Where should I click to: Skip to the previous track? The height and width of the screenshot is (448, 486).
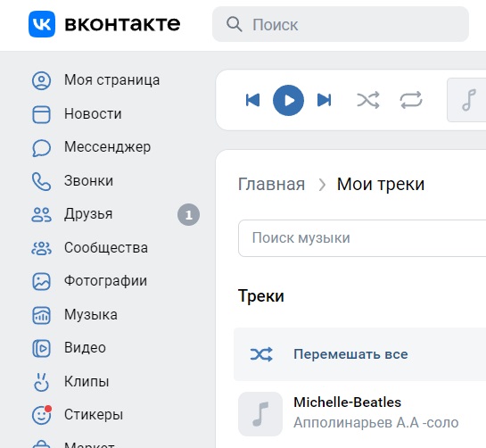point(252,100)
